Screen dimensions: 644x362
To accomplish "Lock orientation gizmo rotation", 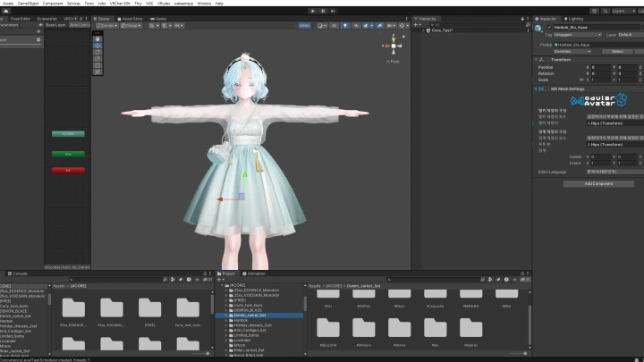I will click(403, 37).
